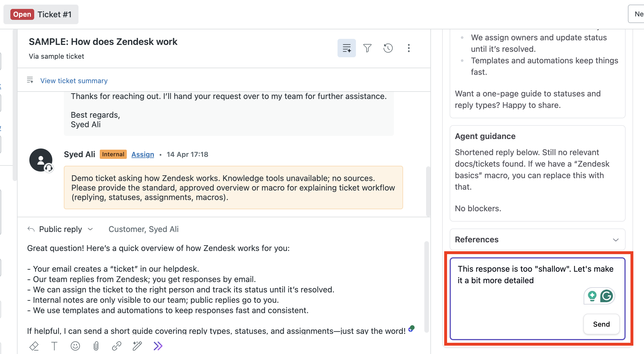
Task: Click the SAMPLE: How does Zendesk work title
Action: 103,42
